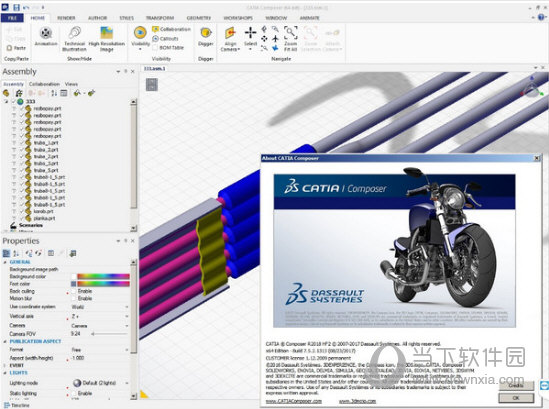Click the gold actor icon in Assembly toolbar

[x=6, y=93]
